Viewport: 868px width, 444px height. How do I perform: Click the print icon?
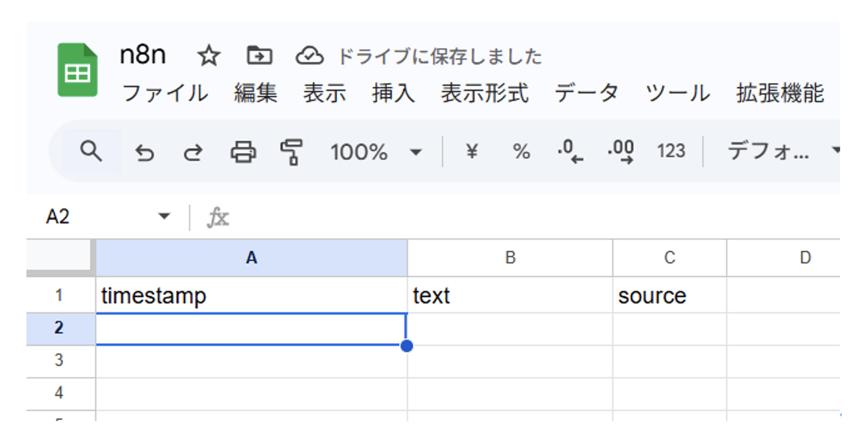pos(243,152)
